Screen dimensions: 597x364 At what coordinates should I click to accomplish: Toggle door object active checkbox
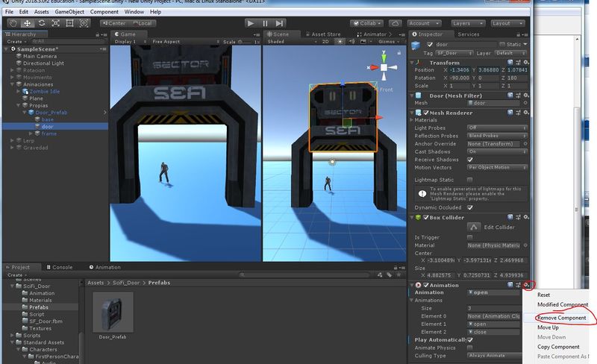430,44
